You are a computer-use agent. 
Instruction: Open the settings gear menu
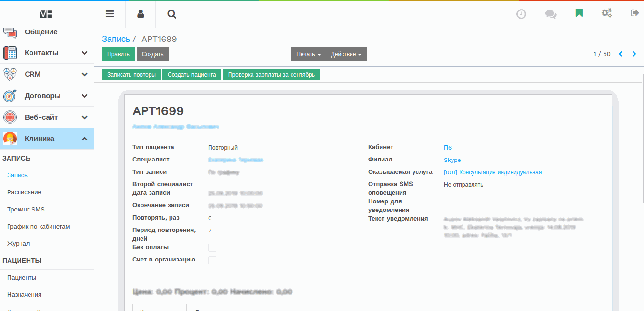pos(607,13)
